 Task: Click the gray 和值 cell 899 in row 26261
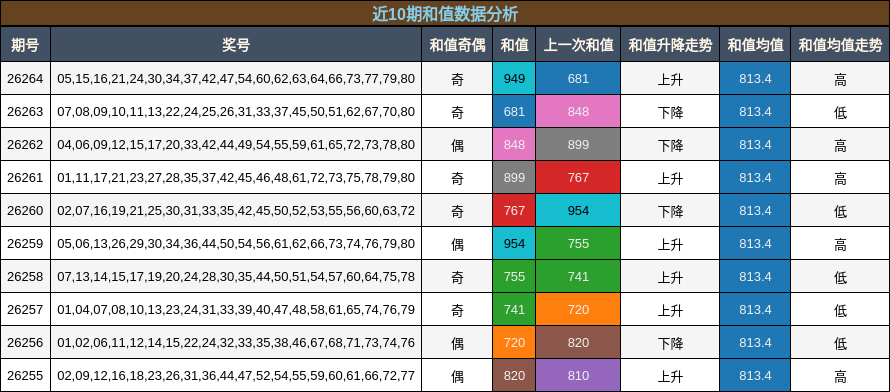(x=514, y=177)
